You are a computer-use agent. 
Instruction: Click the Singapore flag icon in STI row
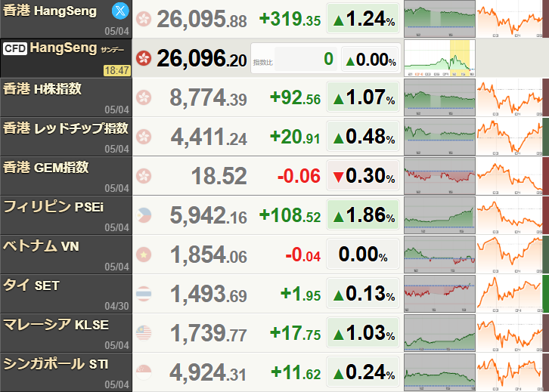(x=144, y=372)
